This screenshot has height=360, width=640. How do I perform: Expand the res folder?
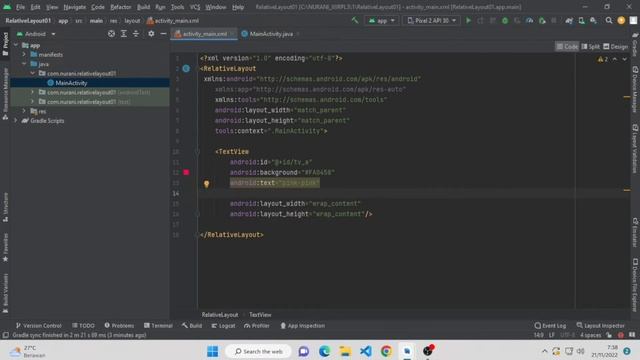pyautogui.click(x=24, y=111)
